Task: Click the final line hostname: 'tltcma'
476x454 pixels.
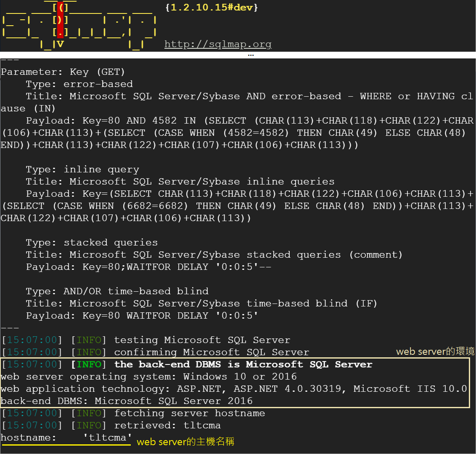Action: pos(66,438)
